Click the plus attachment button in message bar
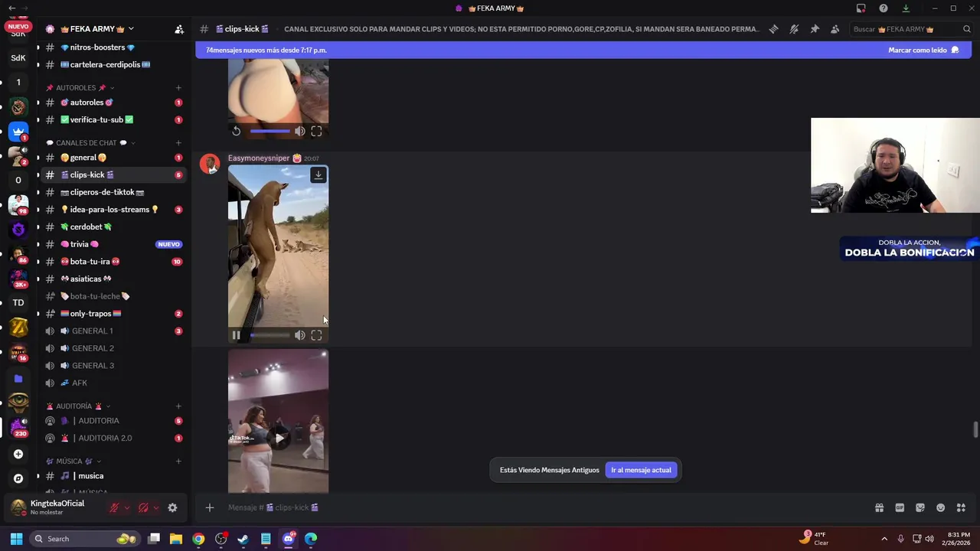This screenshot has width=980, height=551. [209, 507]
